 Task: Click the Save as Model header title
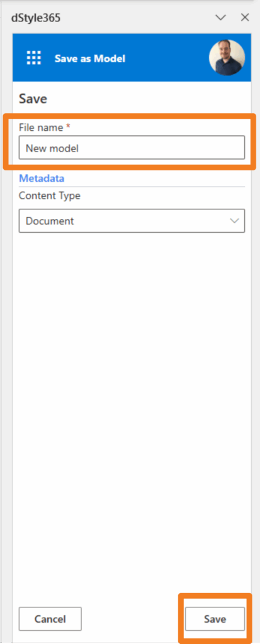89,58
